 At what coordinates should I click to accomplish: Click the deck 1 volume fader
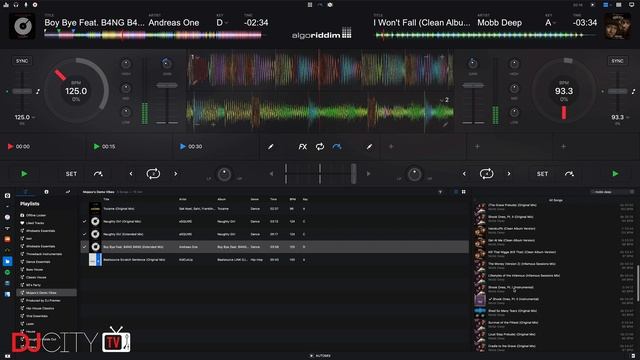point(167,85)
